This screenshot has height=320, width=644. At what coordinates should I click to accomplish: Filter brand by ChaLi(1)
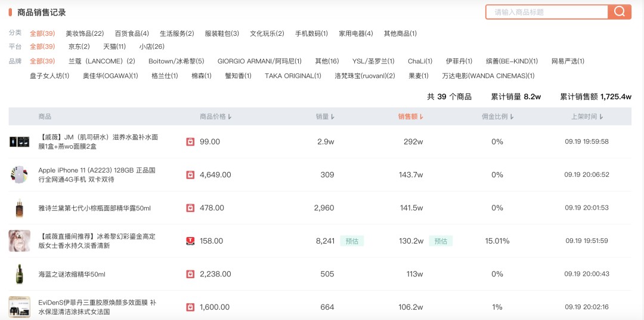pyautogui.click(x=420, y=61)
